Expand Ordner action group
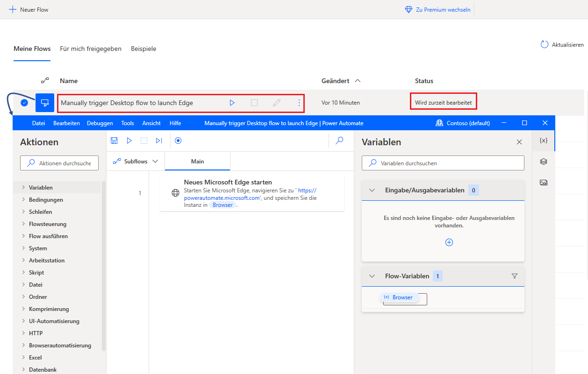 tap(57, 297)
